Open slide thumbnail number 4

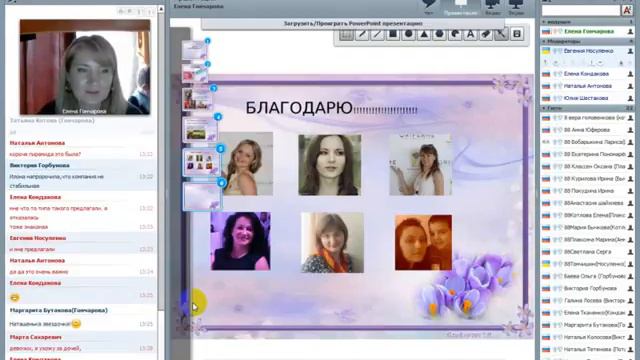(x=200, y=130)
